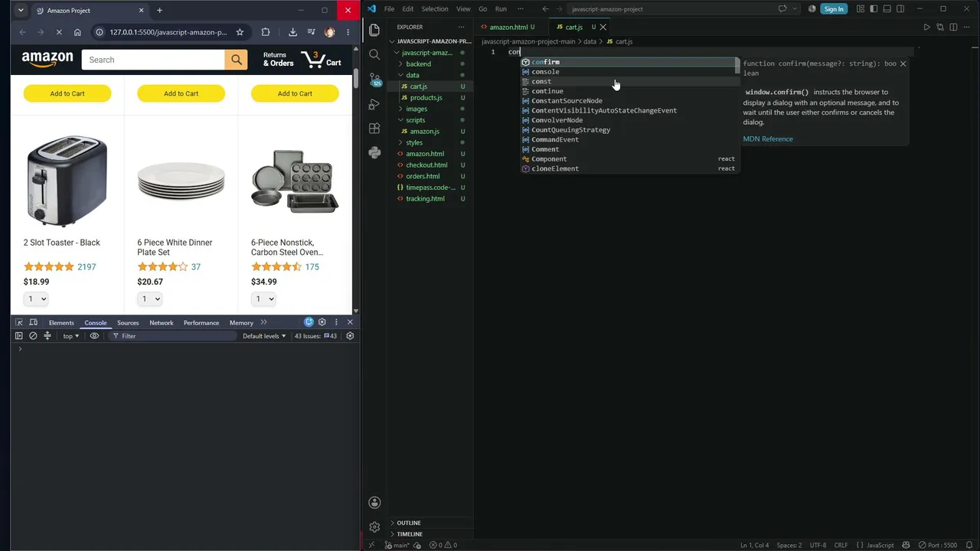This screenshot has width=980, height=551.
Task: Click the split editor right icon
Action: [953, 28]
